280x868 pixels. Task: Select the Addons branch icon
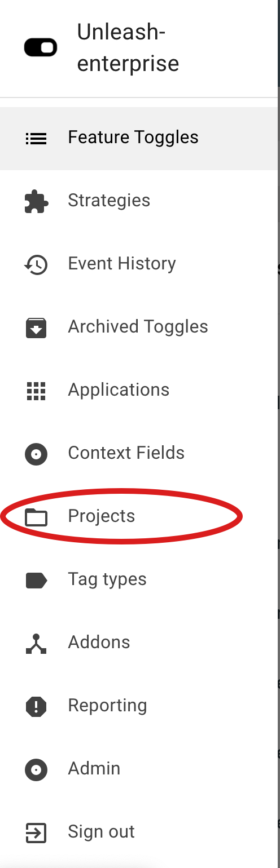[x=37, y=643]
